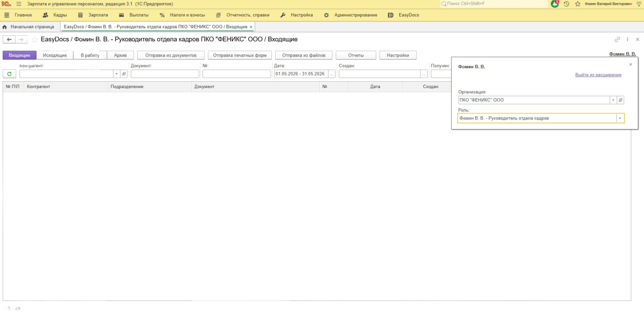Open the favorites star in top bar
The image size is (644, 315).
pyautogui.click(x=578, y=4)
